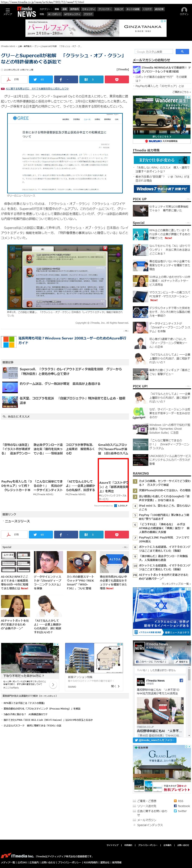Select AI・ロボット feature tag

click(54, 14)
